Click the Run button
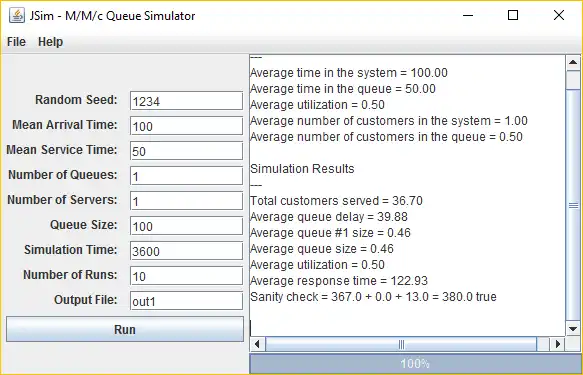Image resolution: width=583 pixels, height=375 pixels. pos(125,329)
